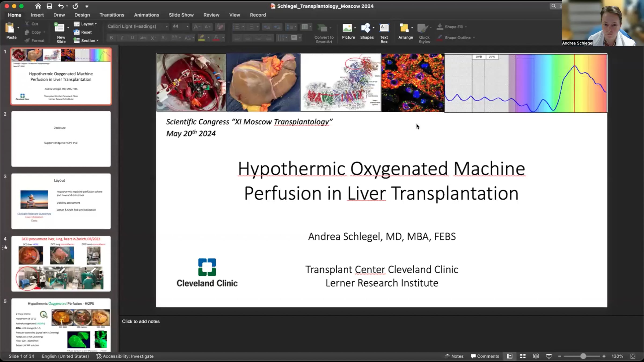Click the Undo arrow icon
The height and width of the screenshot is (362, 644).
[x=61, y=6]
